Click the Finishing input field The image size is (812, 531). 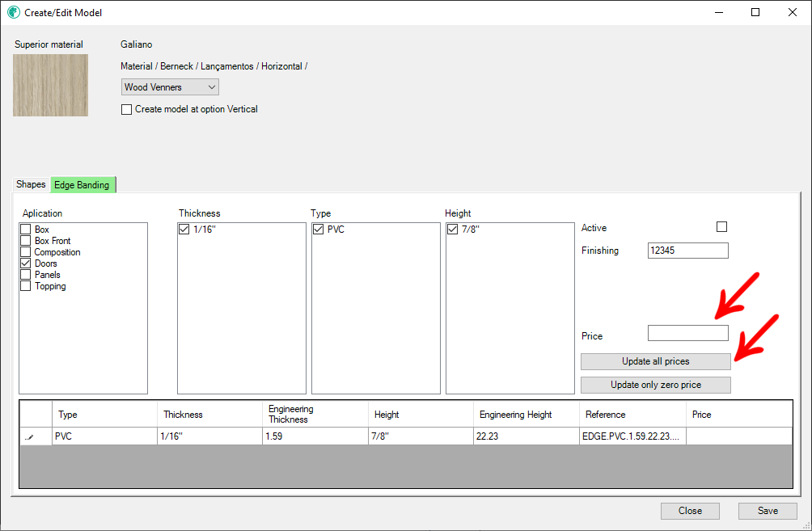click(687, 251)
